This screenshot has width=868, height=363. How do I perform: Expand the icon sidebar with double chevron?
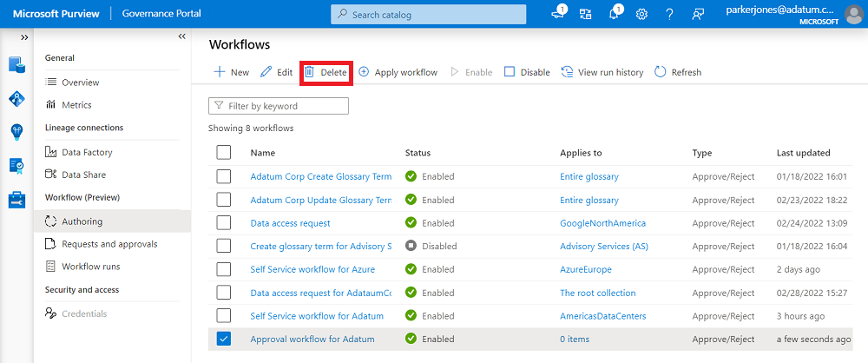24,37
